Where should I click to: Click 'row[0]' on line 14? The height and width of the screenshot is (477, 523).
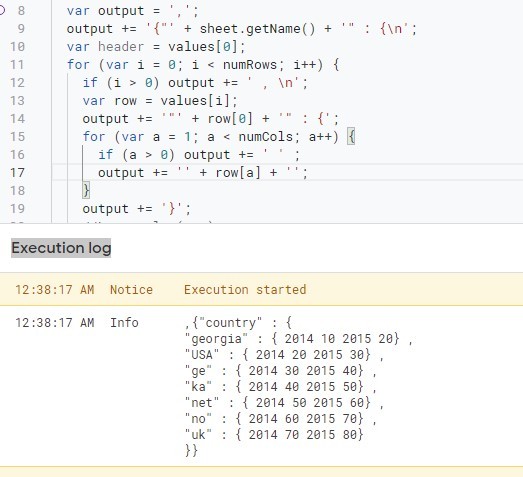point(230,119)
